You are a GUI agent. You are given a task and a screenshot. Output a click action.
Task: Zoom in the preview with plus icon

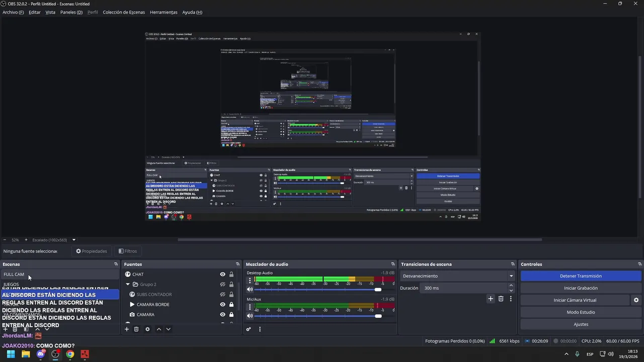click(x=26, y=240)
